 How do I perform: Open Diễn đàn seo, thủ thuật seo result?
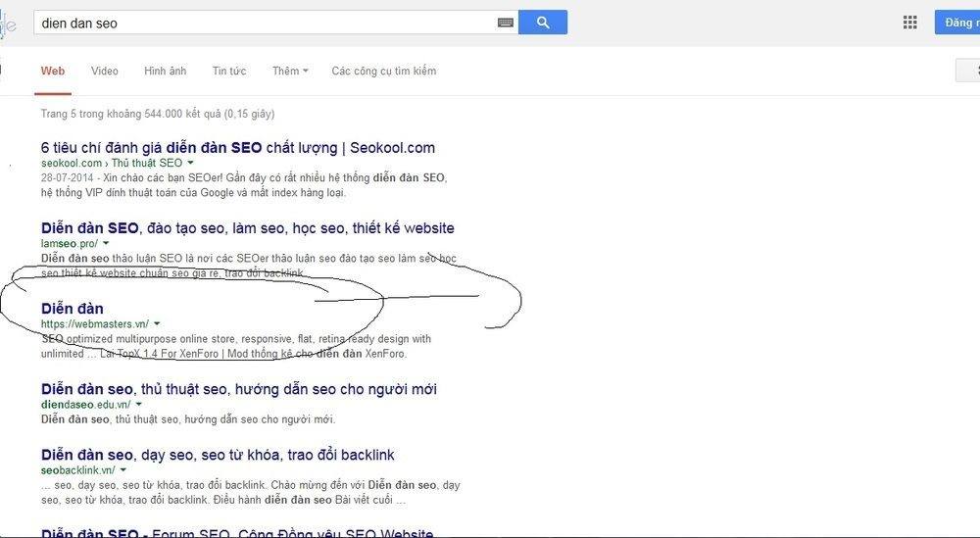[x=239, y=389]
